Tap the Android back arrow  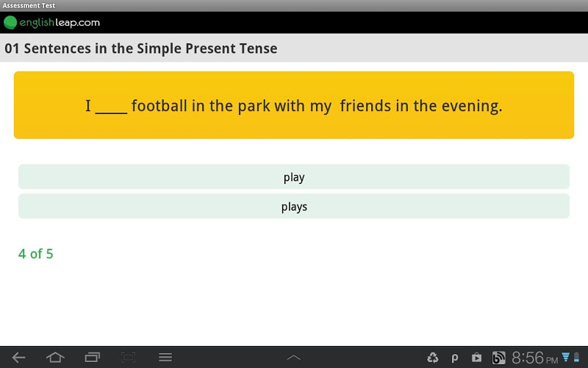tap(18, 358)
